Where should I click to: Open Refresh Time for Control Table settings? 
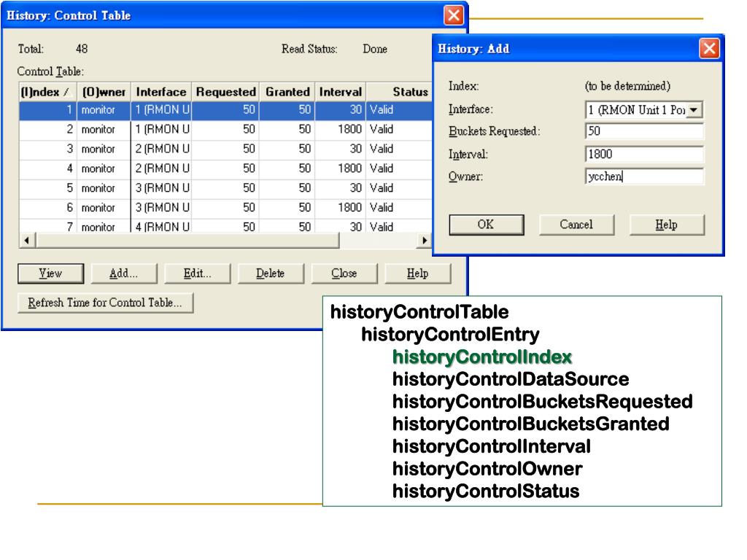pos(105,303)
